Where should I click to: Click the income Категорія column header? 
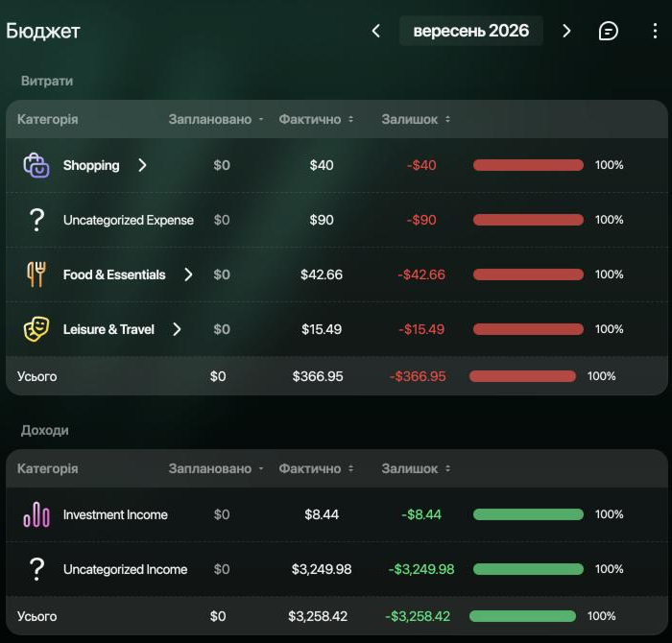48,468
